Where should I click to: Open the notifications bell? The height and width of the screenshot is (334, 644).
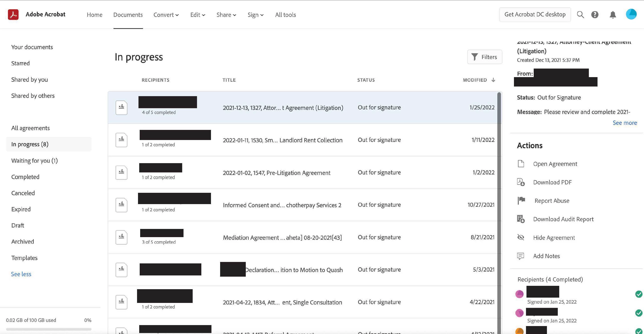(613, 14)
